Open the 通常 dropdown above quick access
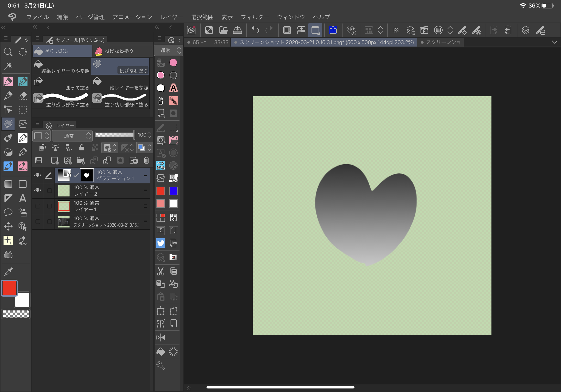 coord(168,51)
